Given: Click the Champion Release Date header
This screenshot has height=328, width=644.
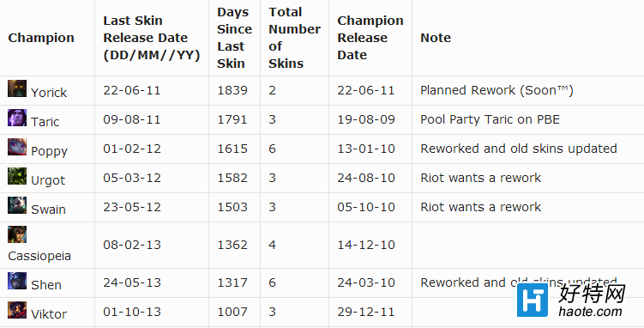Looking at the screenshot, I should pyautogui.click(x=370, y=38).
